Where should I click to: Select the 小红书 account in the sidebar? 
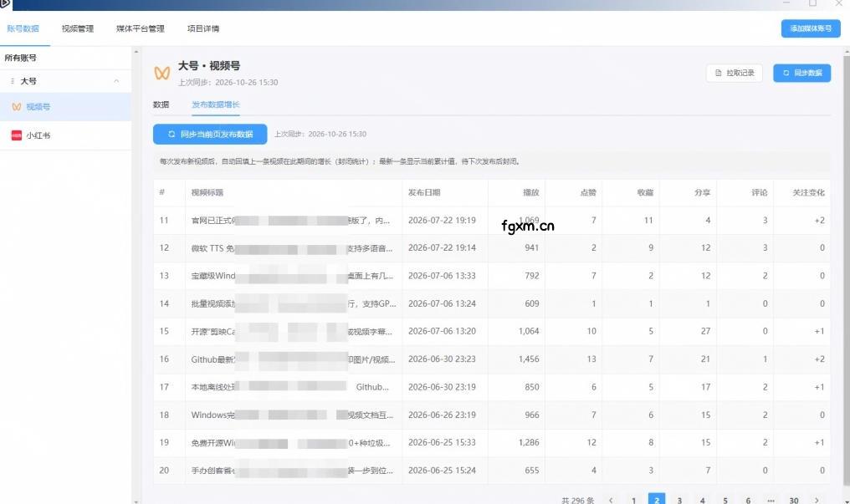(x=65, y=135)
